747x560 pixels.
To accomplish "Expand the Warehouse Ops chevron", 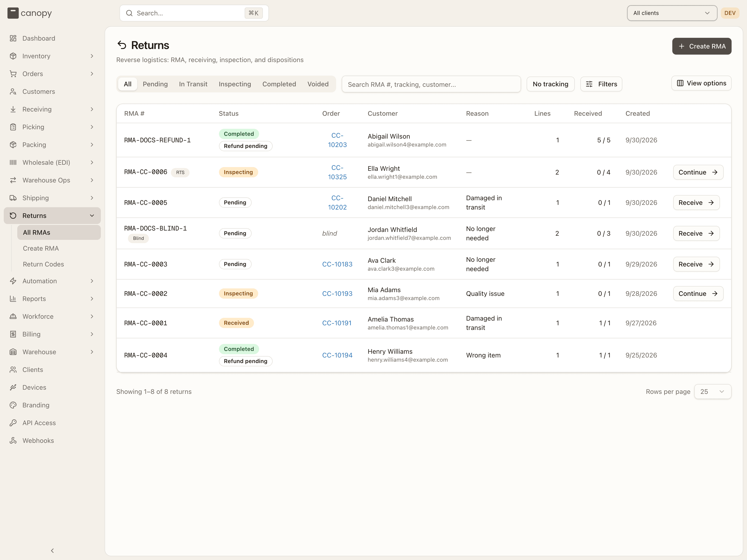I will [x=92, y=180].
